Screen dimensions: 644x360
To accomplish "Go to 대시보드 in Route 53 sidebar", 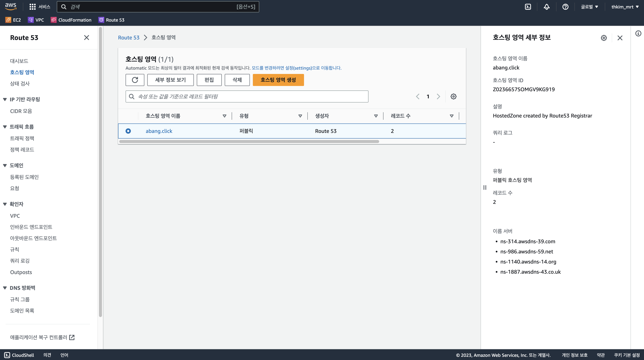I will [19, 61].
